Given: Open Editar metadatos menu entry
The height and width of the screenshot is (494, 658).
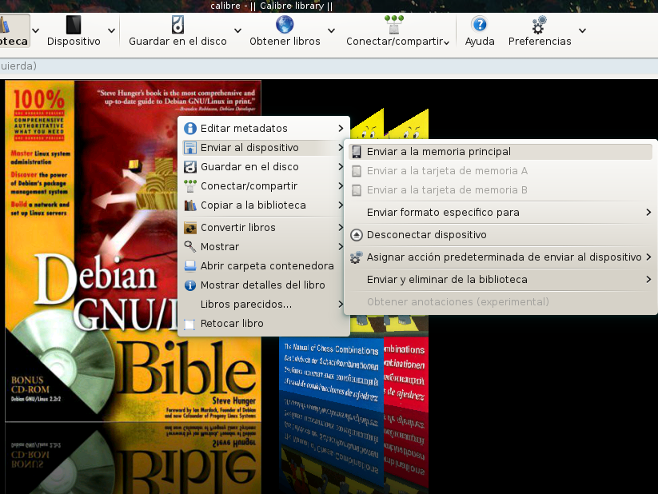Looking at the screenshot, I should click(x=264, y=128).
